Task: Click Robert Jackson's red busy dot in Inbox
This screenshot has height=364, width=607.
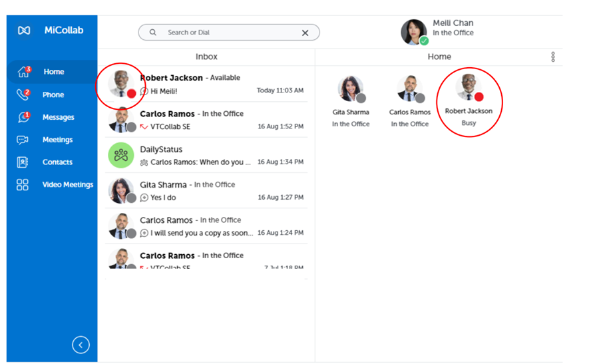Action: coord(132,93)
